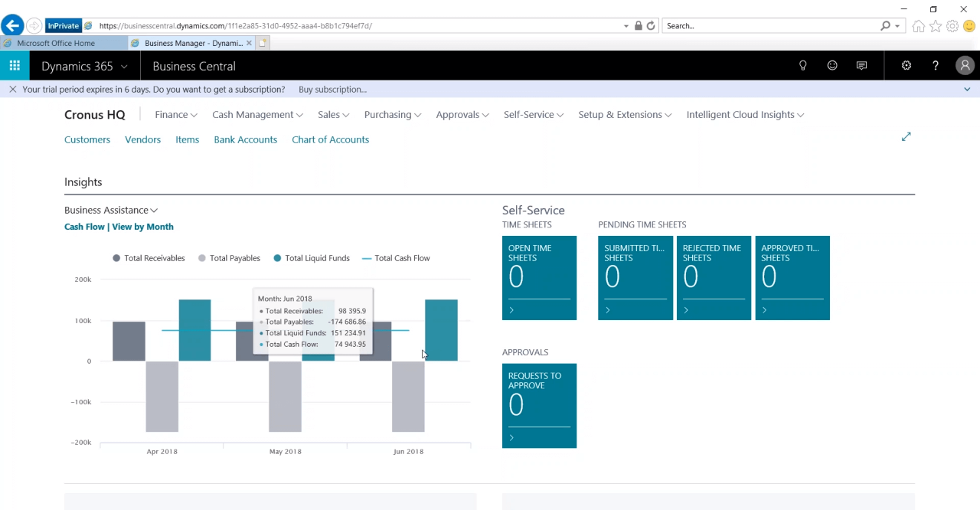Click the Cronus HQ company name
Viewport: 980px width, 510px height.
click(94, 115)
